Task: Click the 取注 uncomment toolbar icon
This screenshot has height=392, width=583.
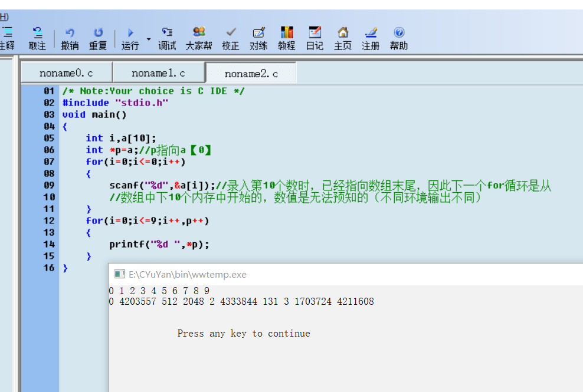Action: coord(37,38)
